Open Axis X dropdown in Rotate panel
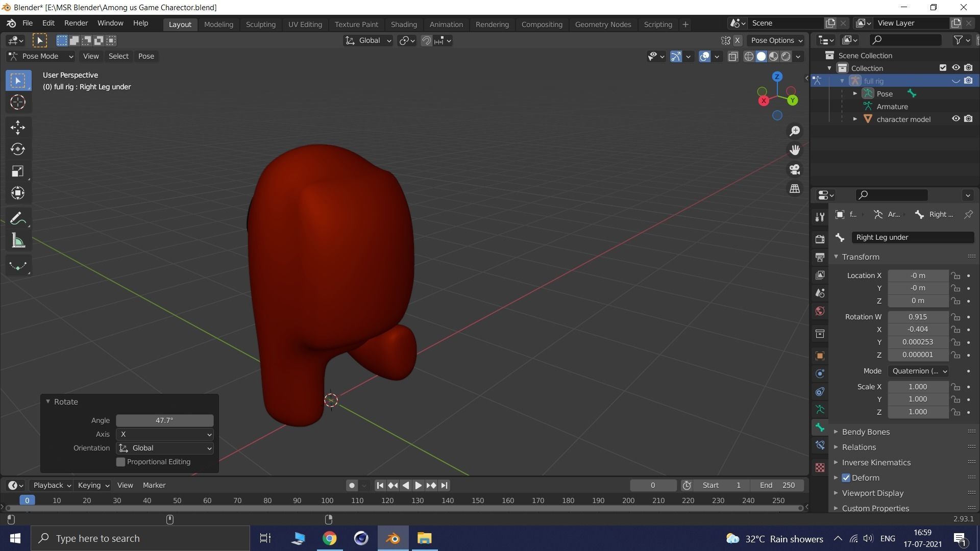 165,434
